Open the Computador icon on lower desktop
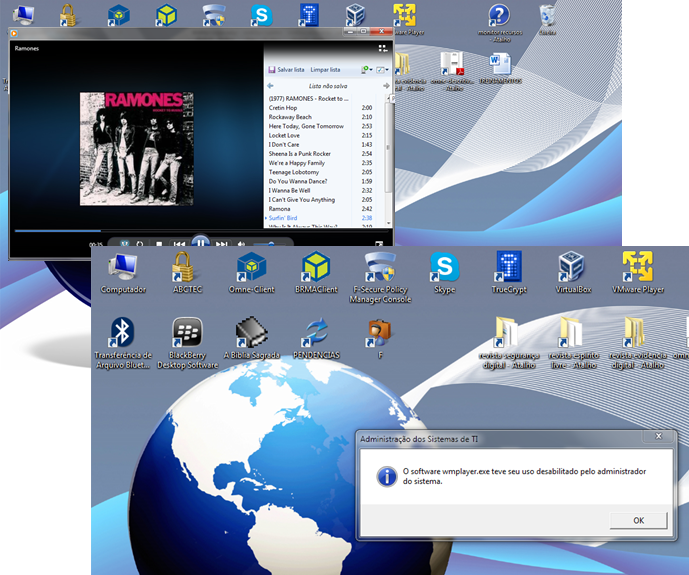The width and height of the screenshot is (689, 575). coord(123,272)
